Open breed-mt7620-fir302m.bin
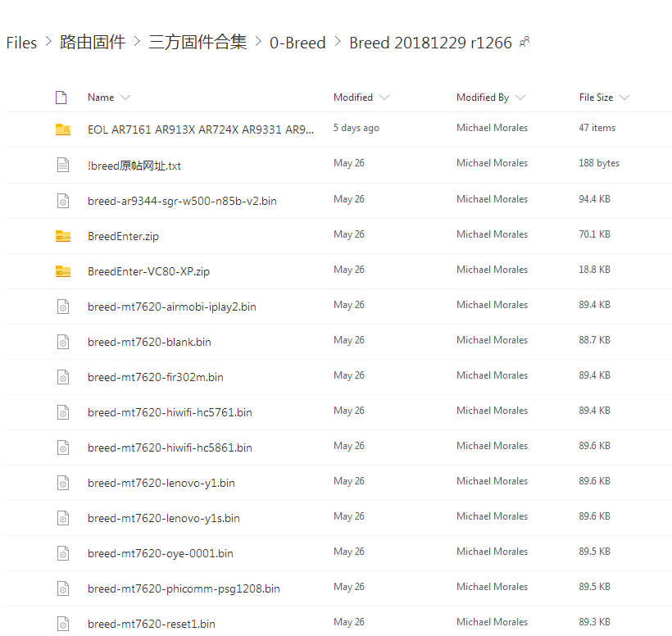This screenshot has height=636, width=672. pos(155,377)
